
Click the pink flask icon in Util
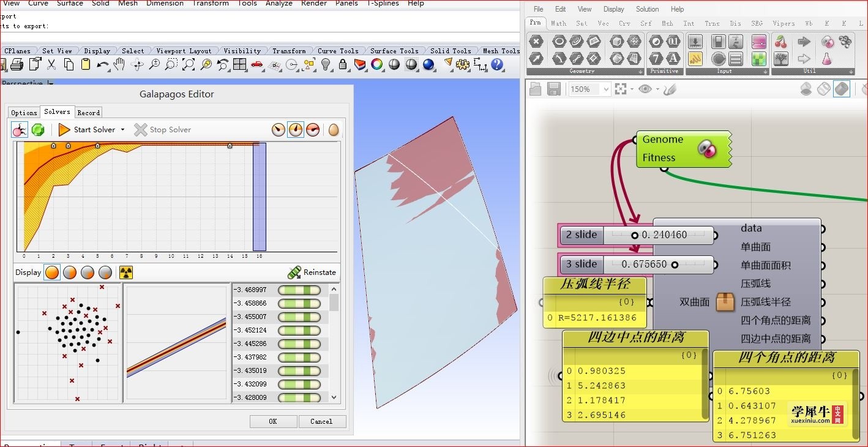(828, 59)
